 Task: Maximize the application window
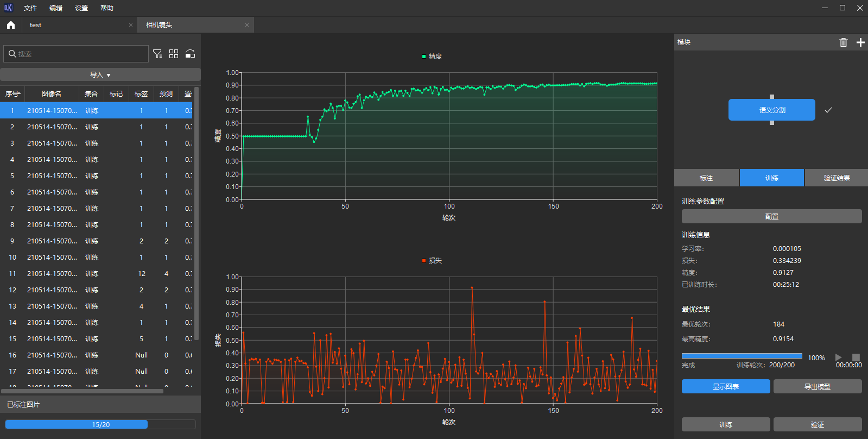pyautogui.click(x=842, y=8)
